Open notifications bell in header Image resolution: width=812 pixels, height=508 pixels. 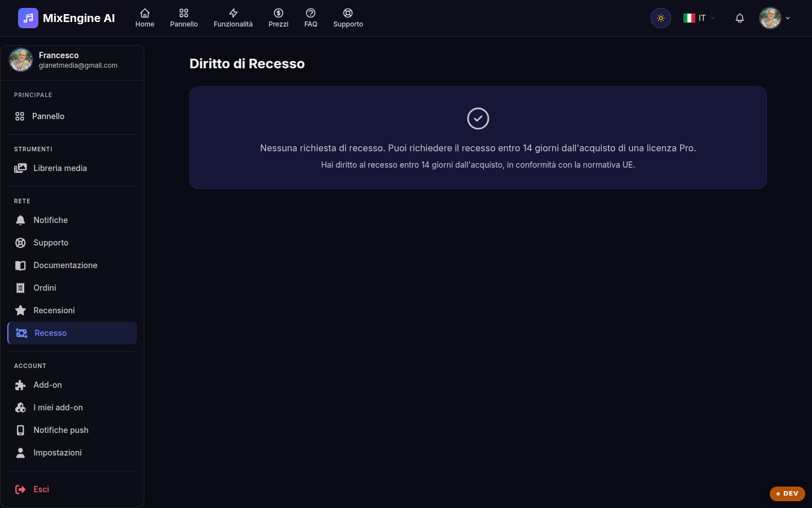740,18
